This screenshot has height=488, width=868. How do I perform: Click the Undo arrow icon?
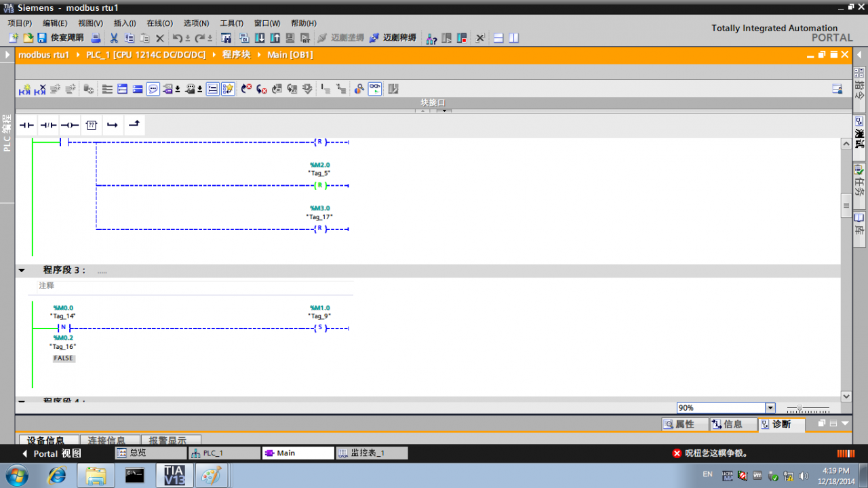click(178, 38)
